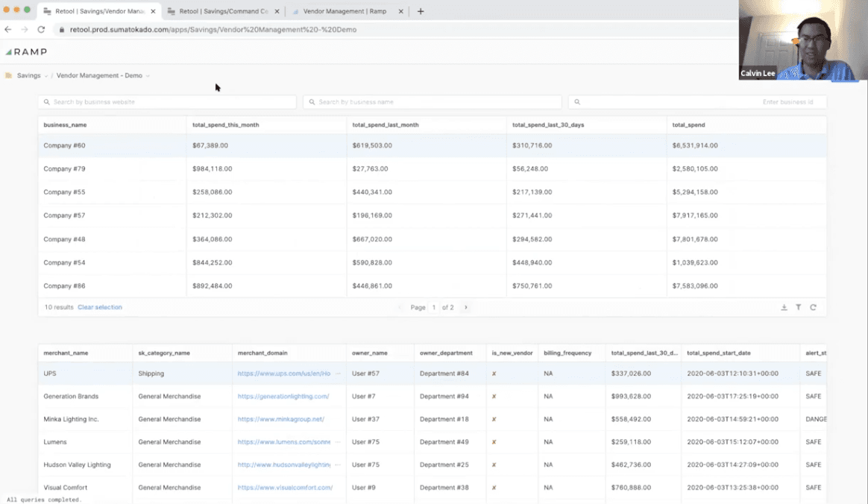Click the browser back arrow
868x504 pixels.
8,31
